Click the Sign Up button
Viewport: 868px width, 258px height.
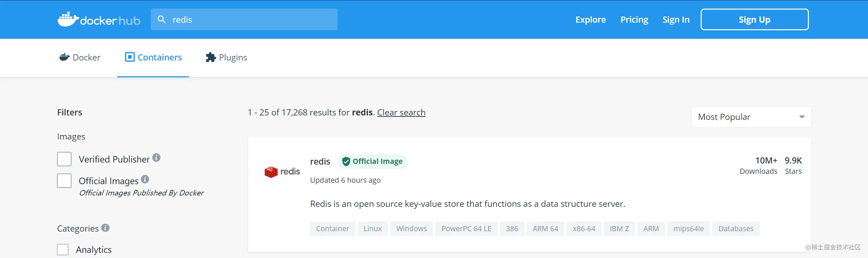[x=755, y=20]
